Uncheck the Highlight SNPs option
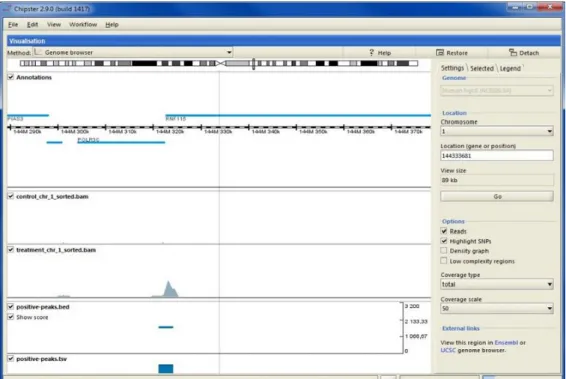The height and width of the screenshot is (379, 566). pos(444,241)
